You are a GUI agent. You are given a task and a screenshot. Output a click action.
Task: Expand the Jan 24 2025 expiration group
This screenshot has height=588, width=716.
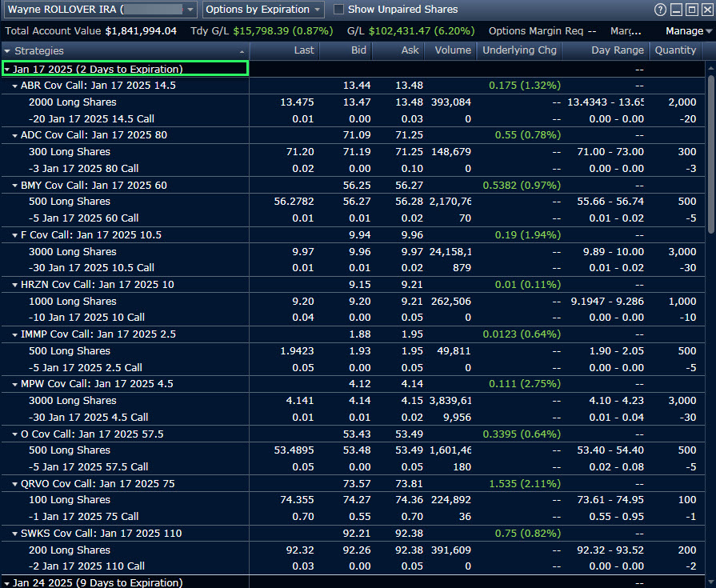point(7,583)
